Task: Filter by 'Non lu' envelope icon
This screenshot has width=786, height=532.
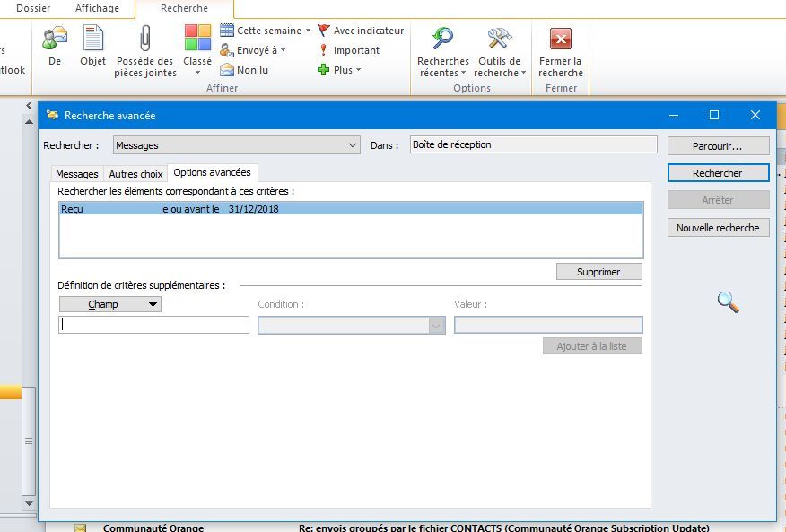Action: (x=227, y=70)
